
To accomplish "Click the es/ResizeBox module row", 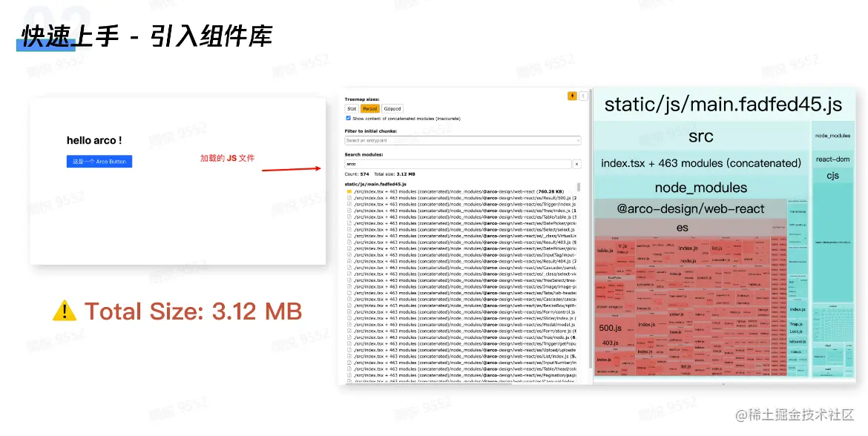I will [461, 306].
